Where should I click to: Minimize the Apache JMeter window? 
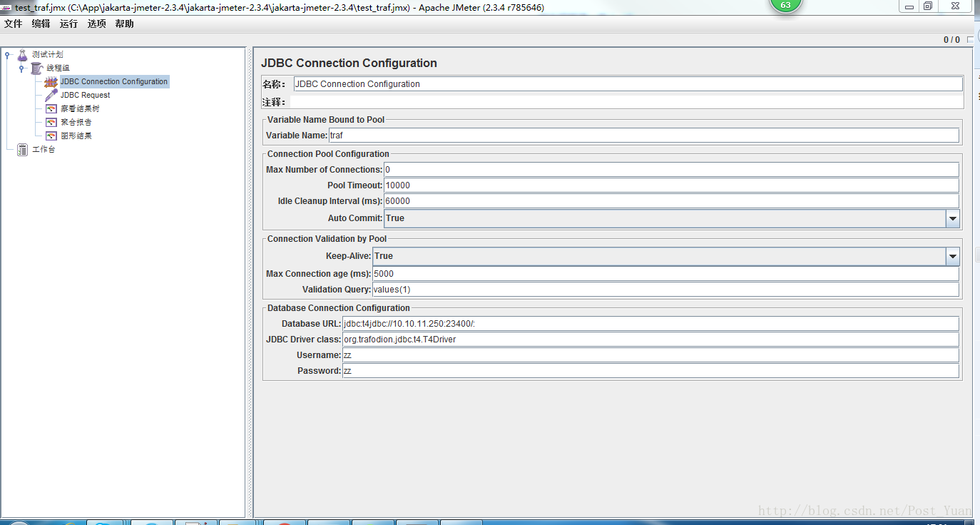pyautogui.click(x=909, y=6)
